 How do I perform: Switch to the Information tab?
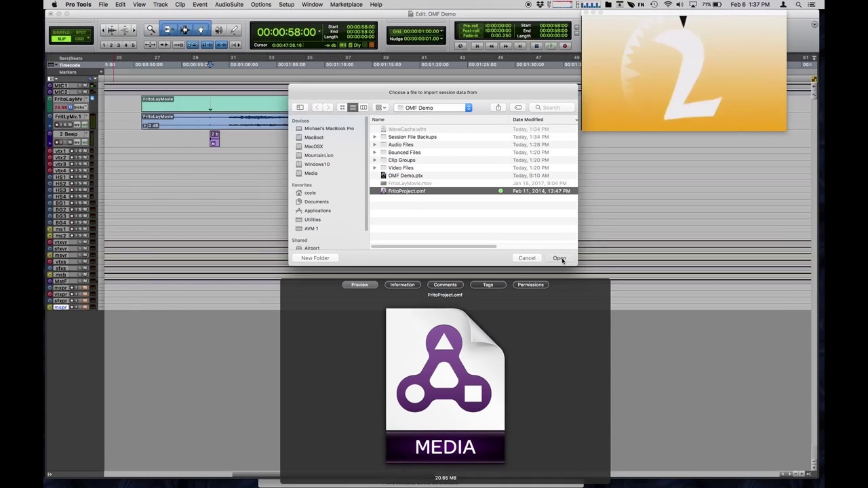[x=402, y=285]
